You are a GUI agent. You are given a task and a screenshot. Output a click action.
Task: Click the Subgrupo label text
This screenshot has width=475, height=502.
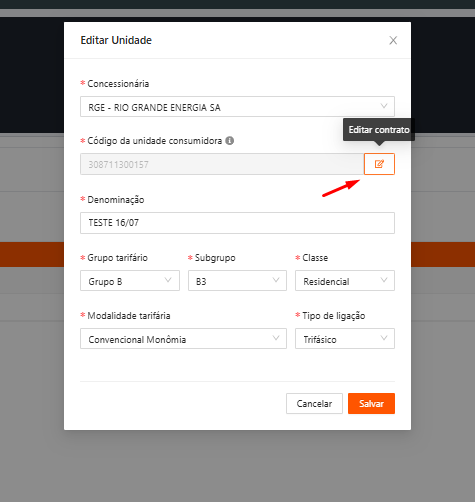click(x=215, y=258)
